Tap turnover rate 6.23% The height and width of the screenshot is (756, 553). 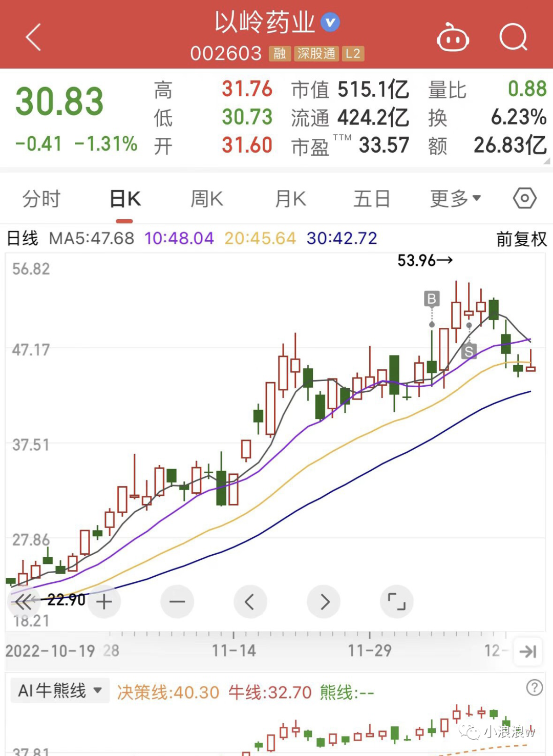(x=519, y=117)
